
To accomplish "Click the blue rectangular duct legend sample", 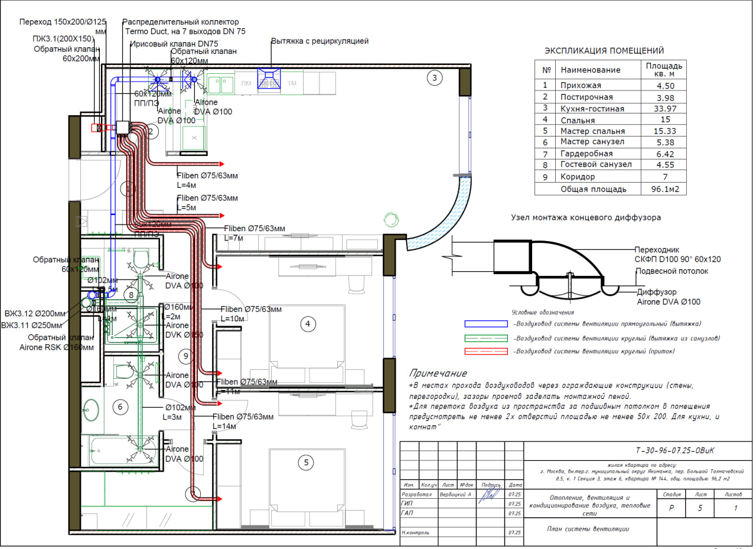I will (x=486, y=324).
